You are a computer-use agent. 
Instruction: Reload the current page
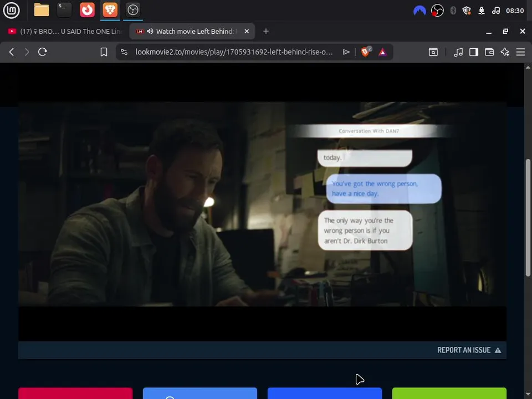[43, 52]
